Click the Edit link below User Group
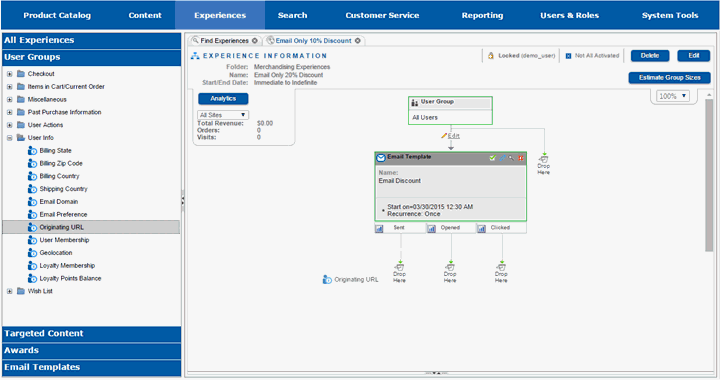Image resolution: width=720 pixels, height=380 pixels. [453, 136]
